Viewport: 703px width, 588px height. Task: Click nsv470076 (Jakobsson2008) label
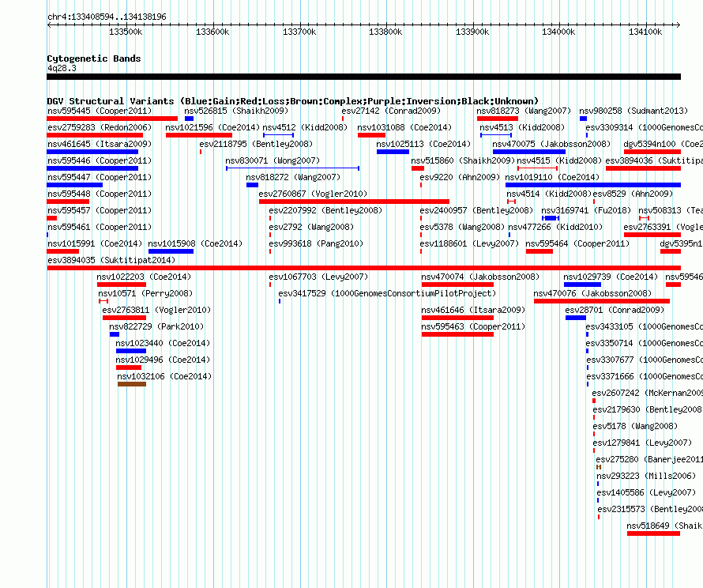[x=592, y=293]
